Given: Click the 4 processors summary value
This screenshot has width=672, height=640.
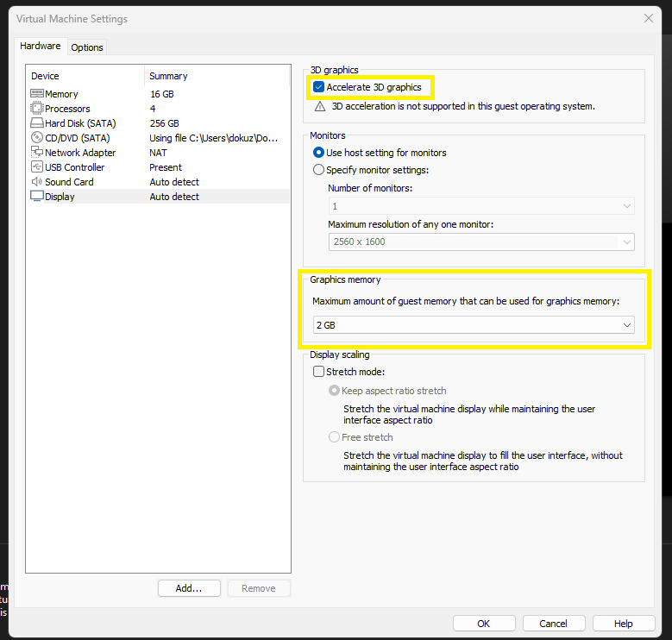Looking at the screenshot, I should (153, 109).
